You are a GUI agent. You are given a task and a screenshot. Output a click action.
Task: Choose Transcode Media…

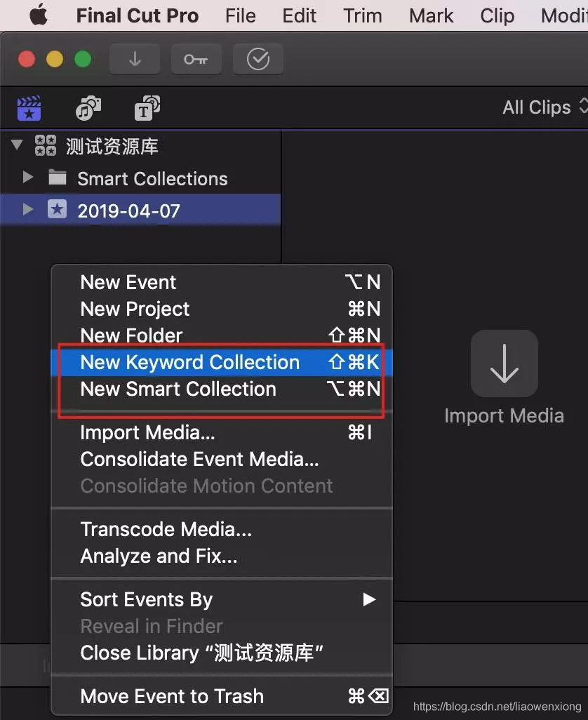coord(222,529)
